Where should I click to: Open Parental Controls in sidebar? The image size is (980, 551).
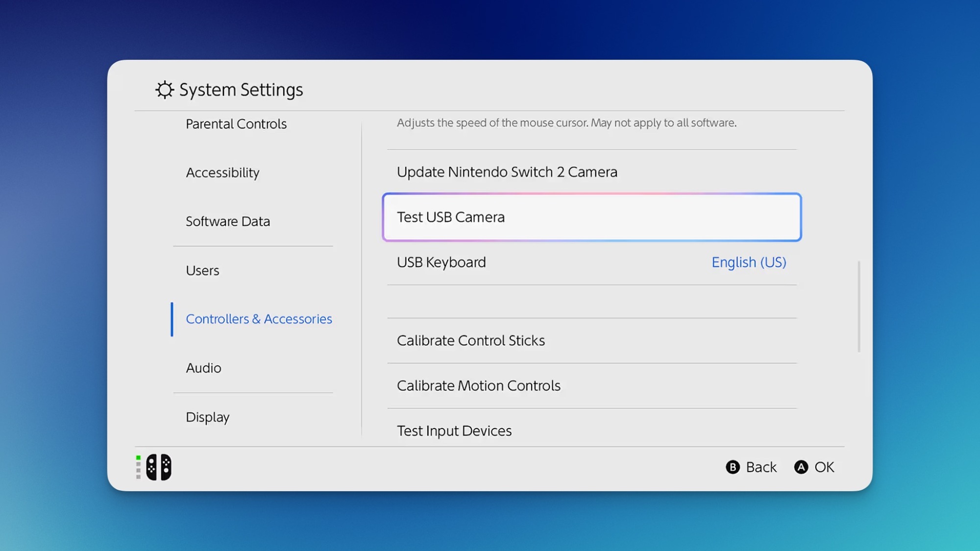pyautogui.click(x=236, y=124)
